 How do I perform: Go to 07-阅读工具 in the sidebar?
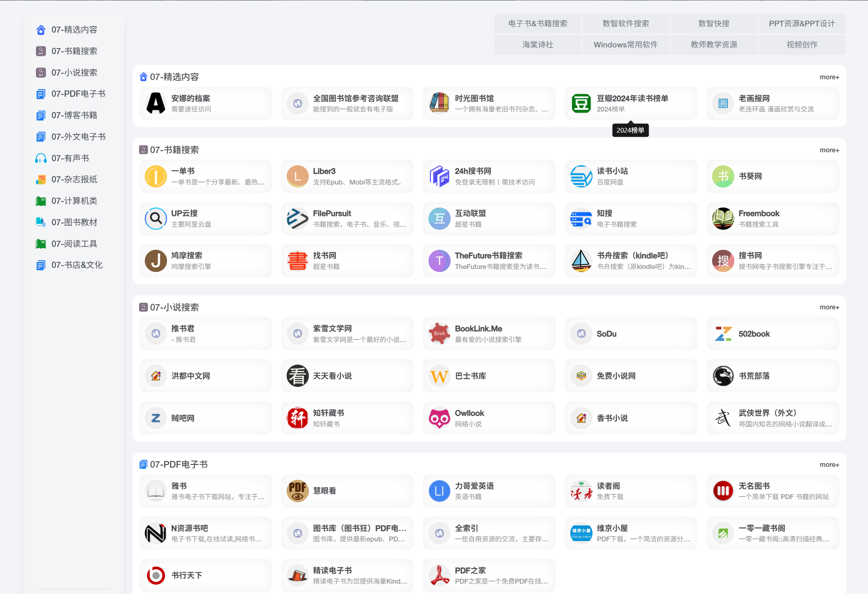74,244
